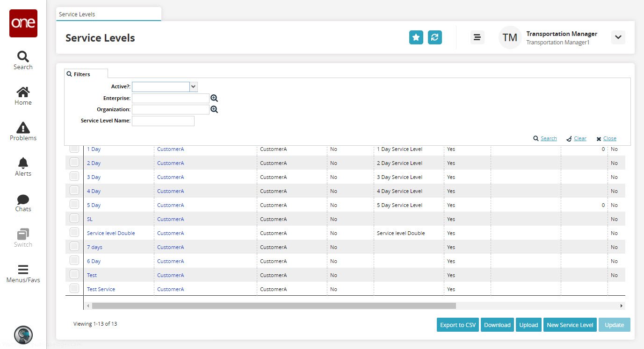This screenshot has width=644, height=349.
Task: Add page to favorites with star icon
Action: click(416, 37)
